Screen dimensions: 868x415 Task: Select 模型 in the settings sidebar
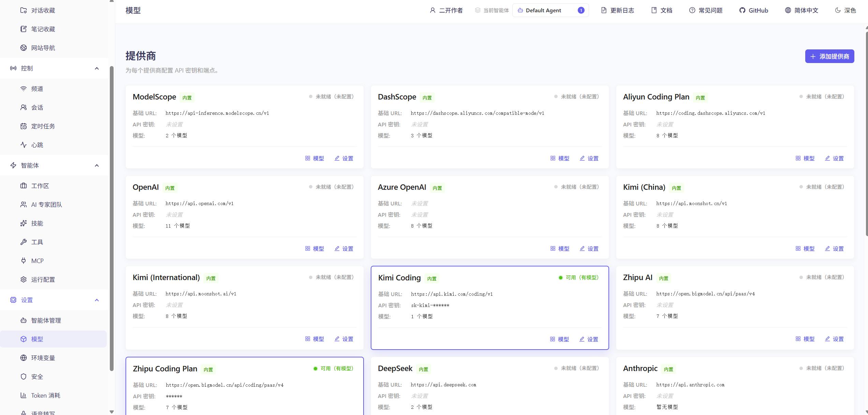tap(37, 339)
